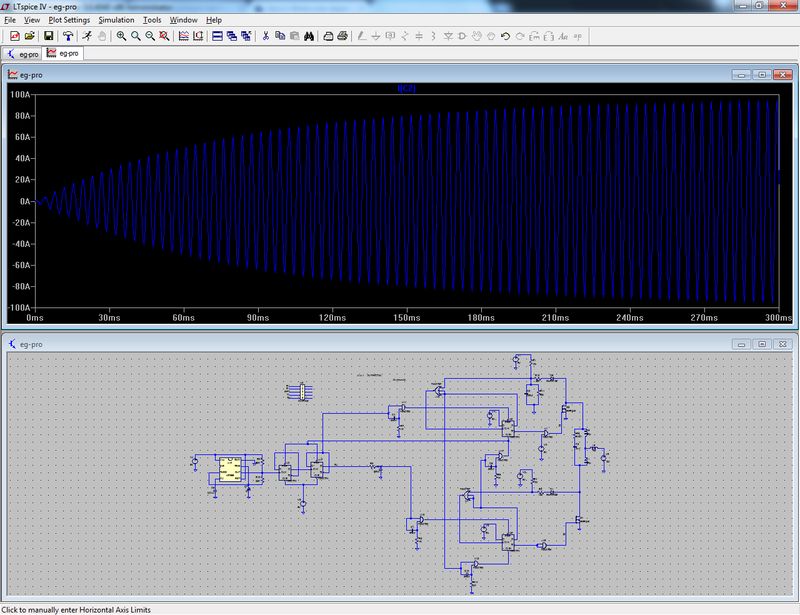
Task: Click the Pan magnifier icon
Action: click(x=135, y=36)
